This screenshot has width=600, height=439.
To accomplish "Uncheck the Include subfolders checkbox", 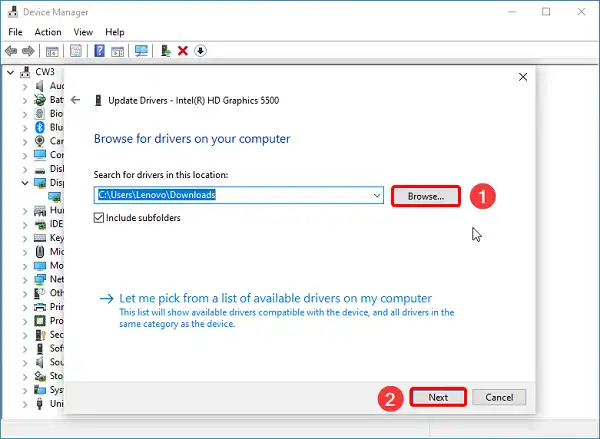I will (99, 217).
